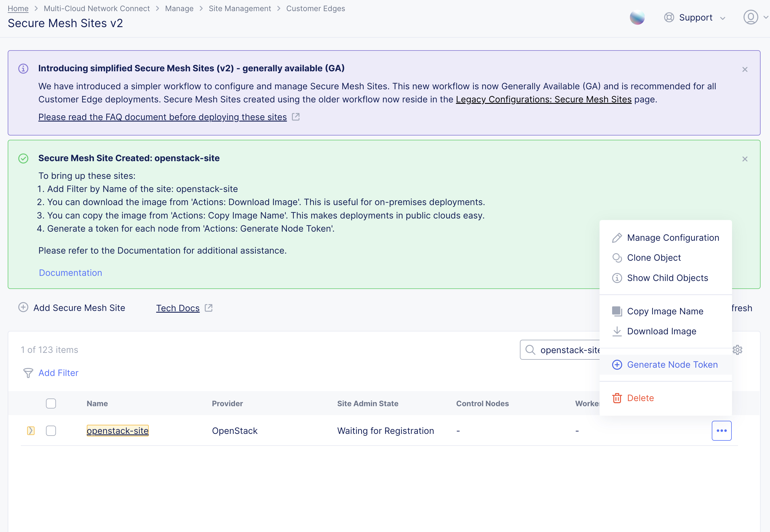This screenshot has width=770, height=532.
Task: Open the Documentation link
Action: click(71, 273)
